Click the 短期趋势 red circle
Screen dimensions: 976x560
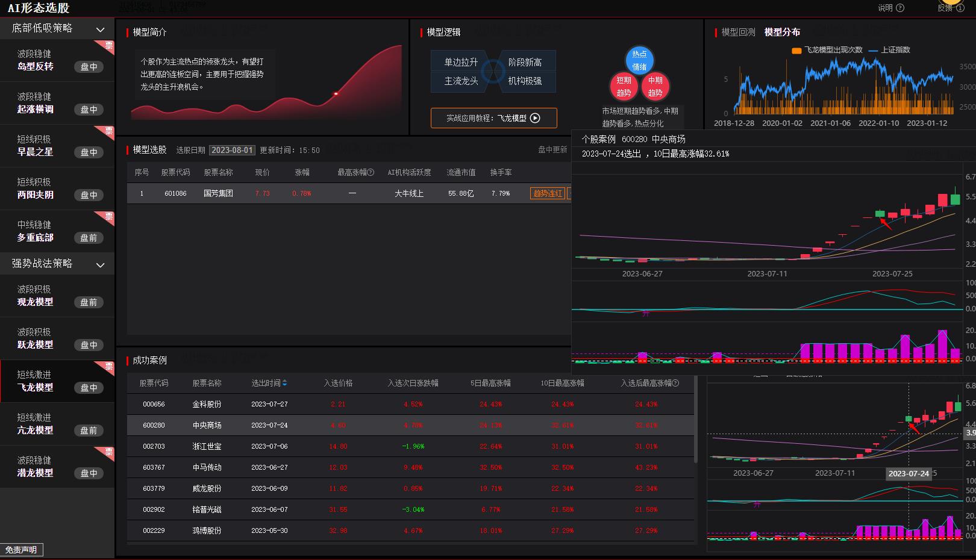[624, 87]
